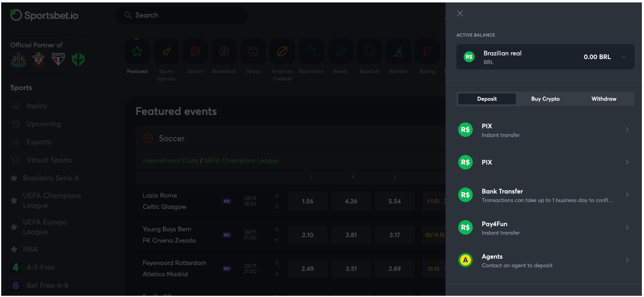Open UEFA Europa League sidebar link
This screenshot has height=297, width=644.
[x=39, y=227]
